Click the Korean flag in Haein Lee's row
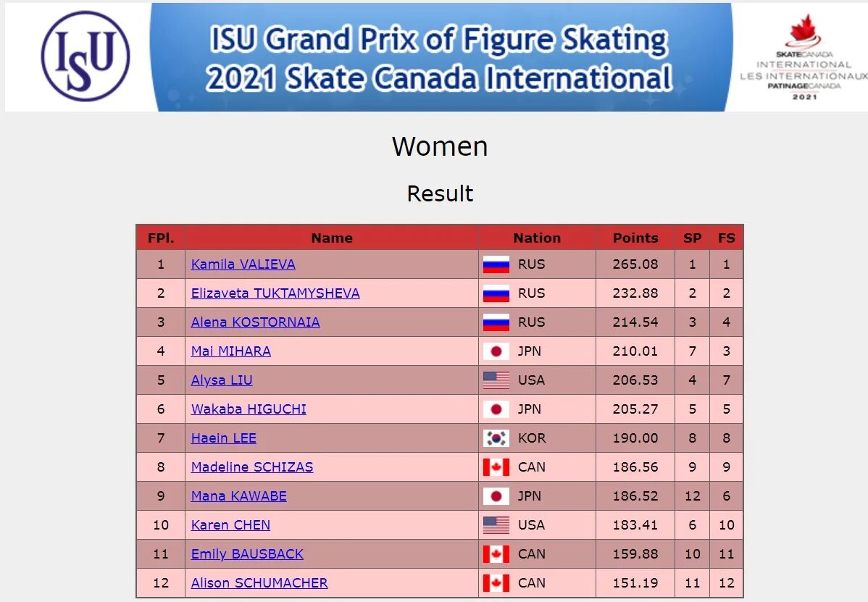The height and width of the screenshot is (602, 868). 496,438
